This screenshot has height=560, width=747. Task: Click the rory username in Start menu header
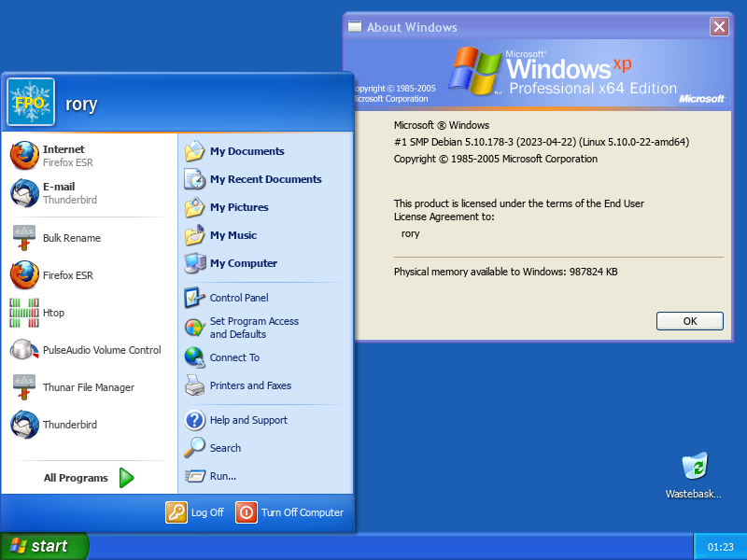(x=81, y=104)
